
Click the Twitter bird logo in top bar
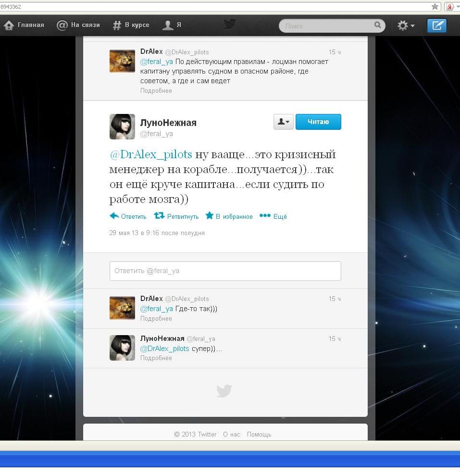click(230, 24)
